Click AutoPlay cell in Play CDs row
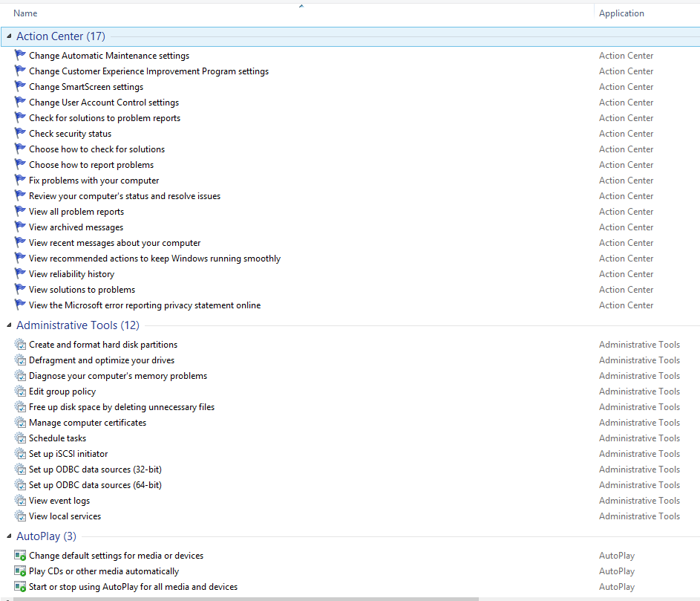The image size is (700, 601). point(617,571)
